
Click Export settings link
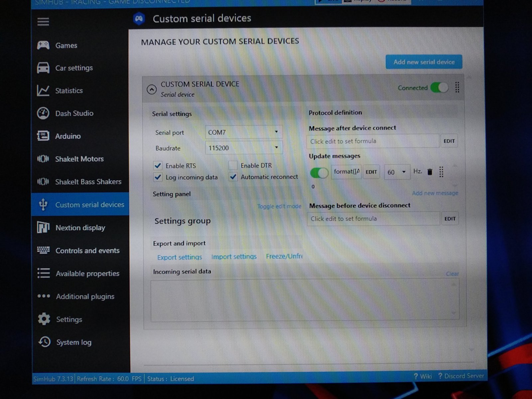tap(180, 257)
